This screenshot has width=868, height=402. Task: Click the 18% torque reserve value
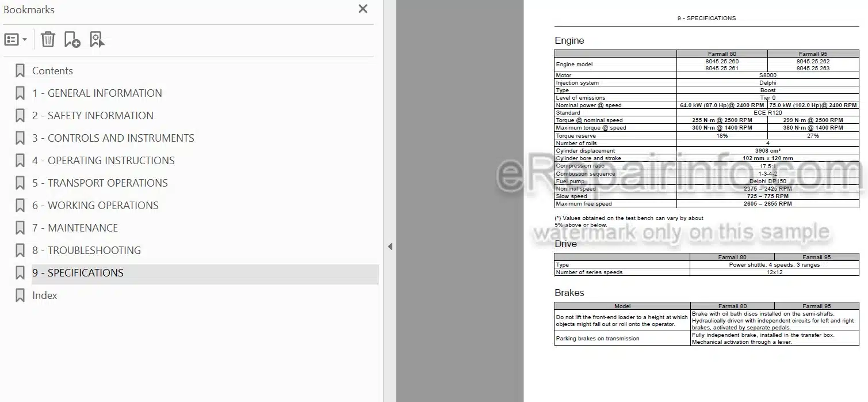pos(722,136)
